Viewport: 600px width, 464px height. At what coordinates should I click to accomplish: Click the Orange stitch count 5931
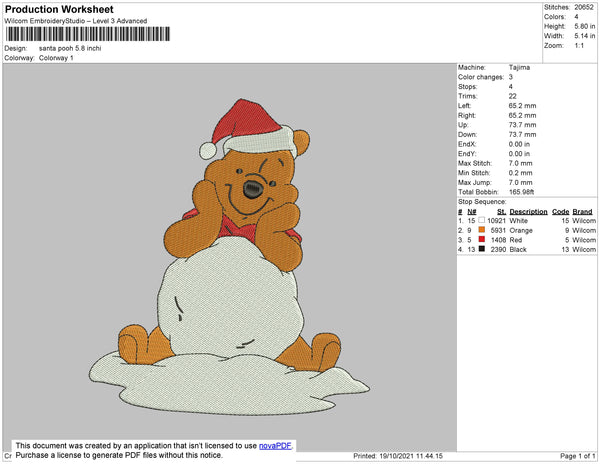(x=498, y=230)
